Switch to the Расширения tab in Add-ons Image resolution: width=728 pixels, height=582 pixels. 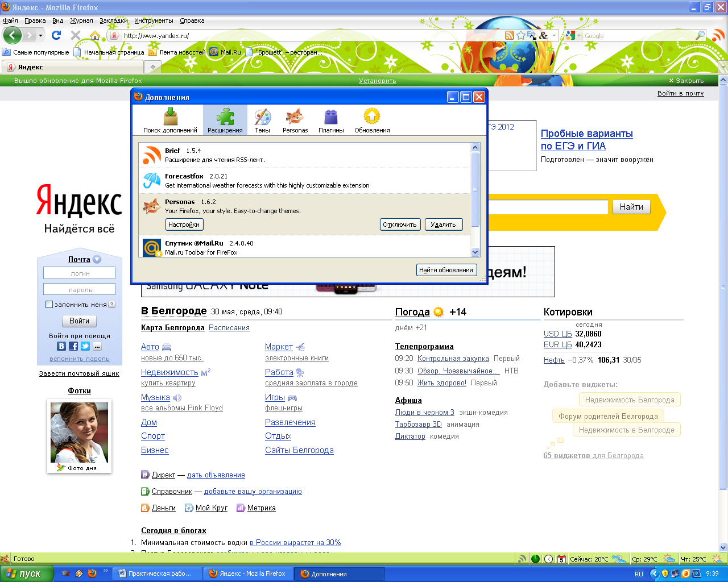tap(225, 120)
